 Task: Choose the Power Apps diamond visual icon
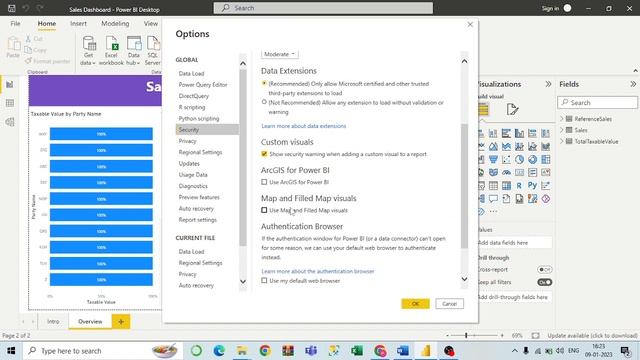pyautogui.click(x=545, y=198)
